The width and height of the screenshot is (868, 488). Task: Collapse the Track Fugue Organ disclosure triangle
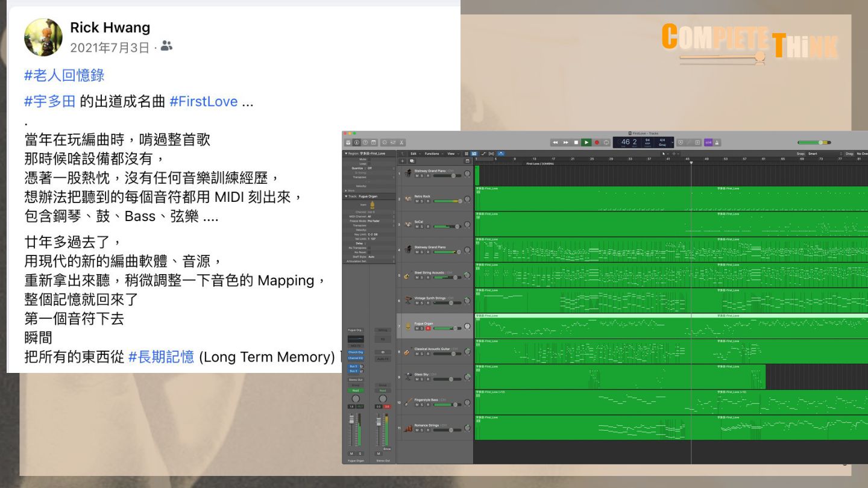(346, 196)
